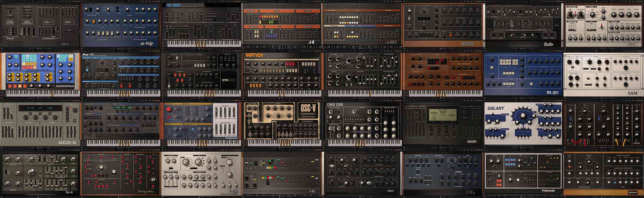Click the TRIPTYCH logo text
Screen dimensions: 644x198
coord(254,55)
